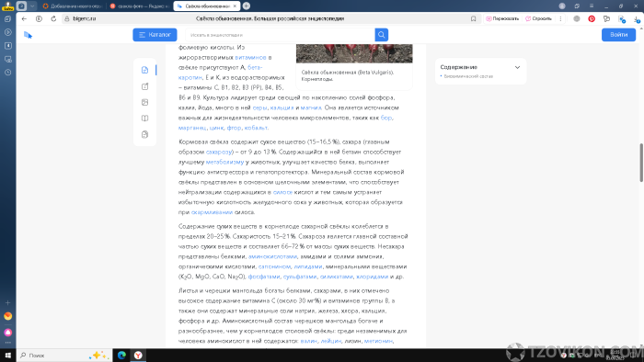The image size is (644, 362).
Task: Open the магния link
Action: (311, 107)
